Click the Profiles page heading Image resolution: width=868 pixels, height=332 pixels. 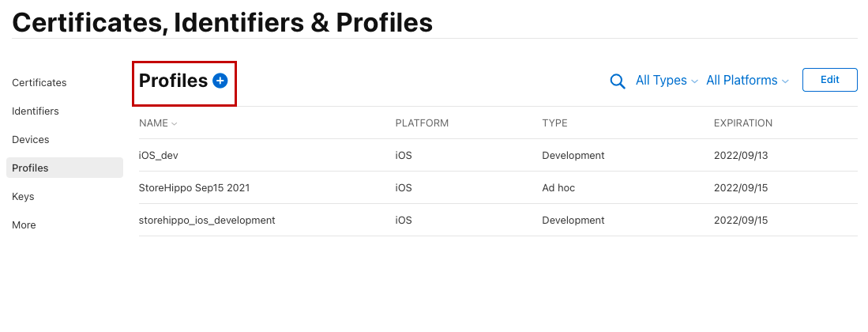[x=173, y=81]
